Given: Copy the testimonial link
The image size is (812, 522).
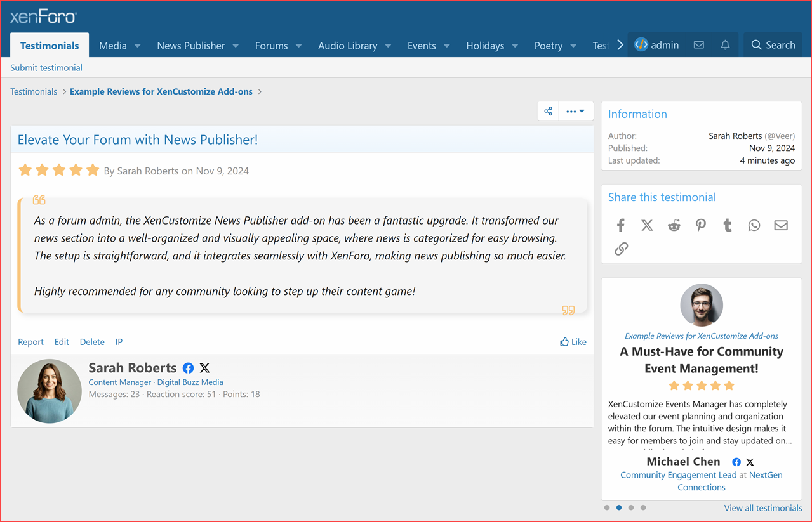Looking at the screenshot, I should pos(621,249).
